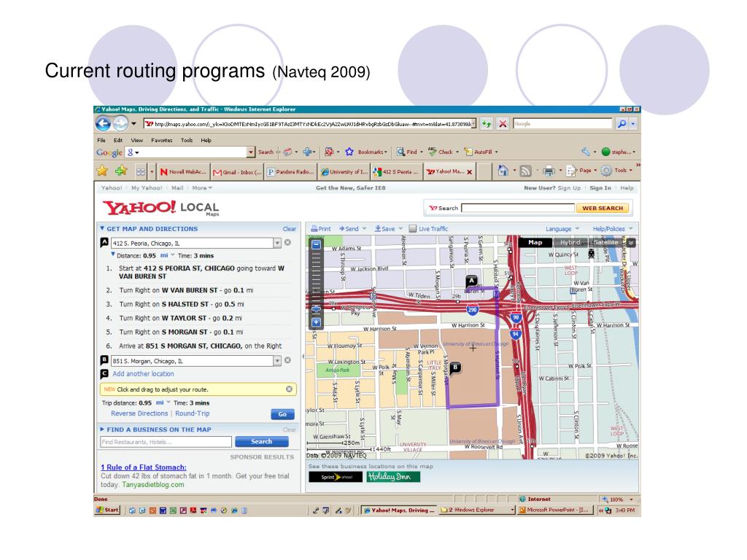The width and height of the screenshot is (747, 560).
Task: Go back with the browser Back arrow
Action: [104, 124]
